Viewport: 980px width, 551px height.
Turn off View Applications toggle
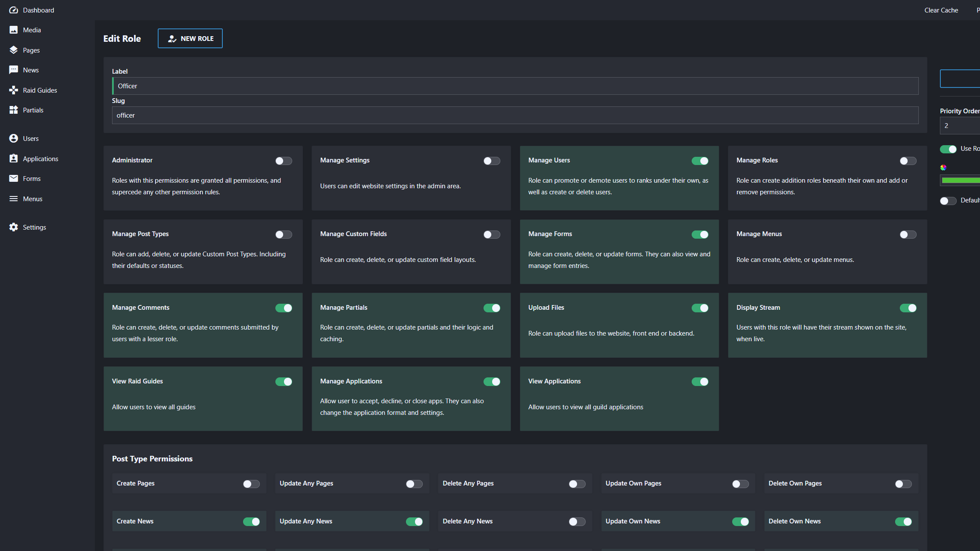(700, 382)
